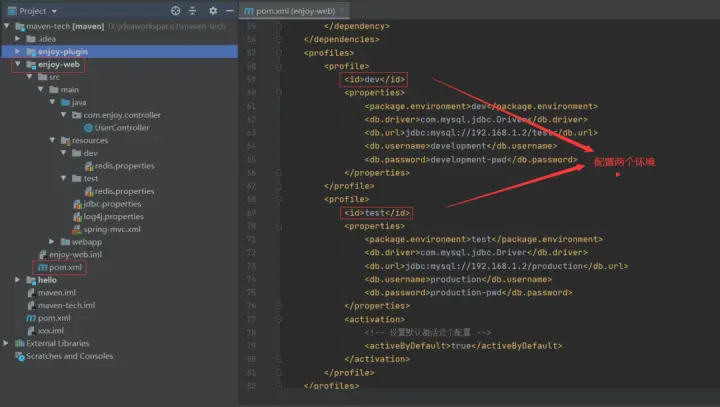The image size is (720, 407).
Task: Open pom.xml inside enjoy-web module
Action: (x=65, y=267)
